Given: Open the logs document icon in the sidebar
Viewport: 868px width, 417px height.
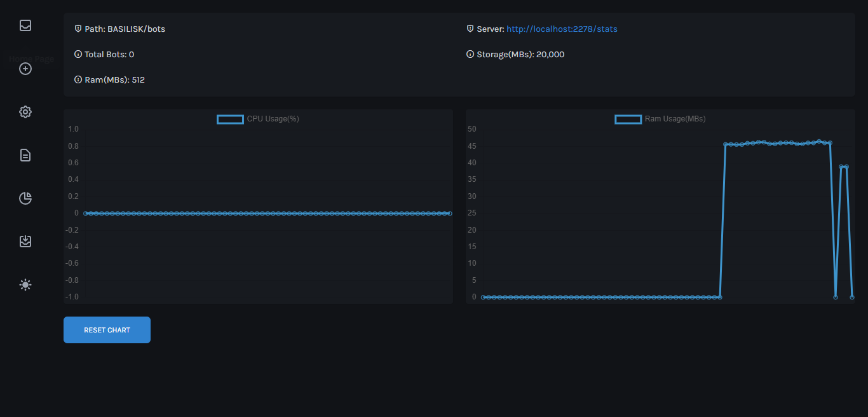Looking at the screenshot, I should [x=25, y=154].
